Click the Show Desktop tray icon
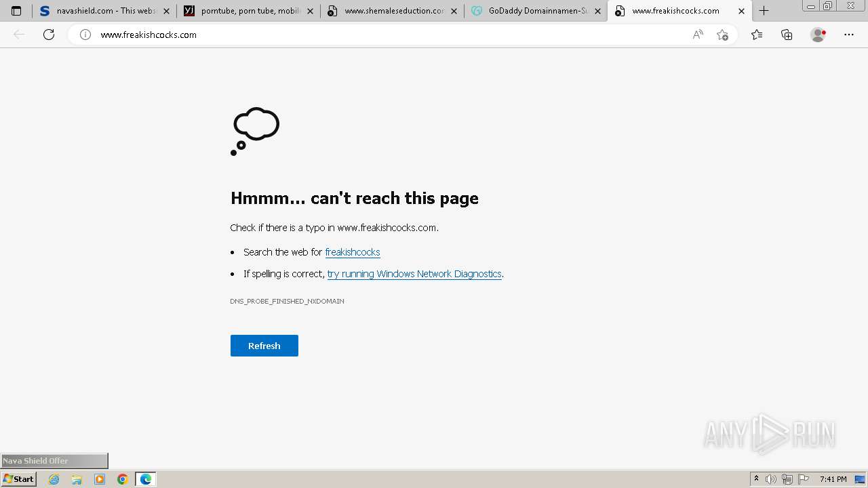Viewport: 868px width, 488px height. [x=860, y=479]
